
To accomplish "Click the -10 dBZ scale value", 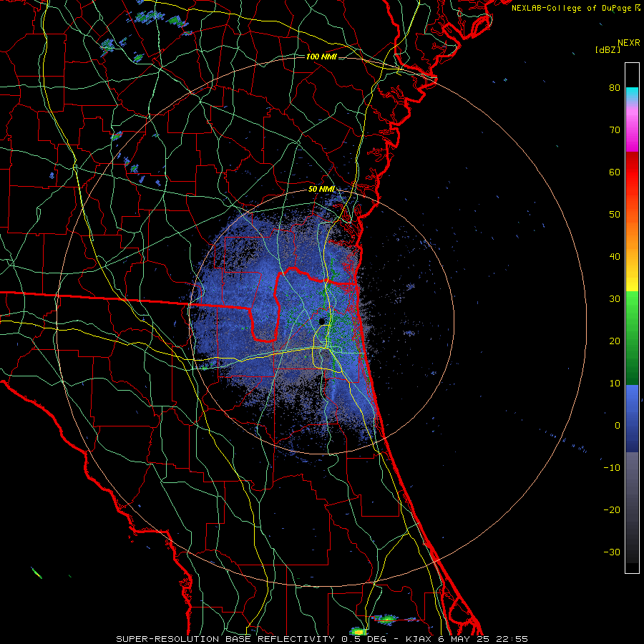I will 612,468.
